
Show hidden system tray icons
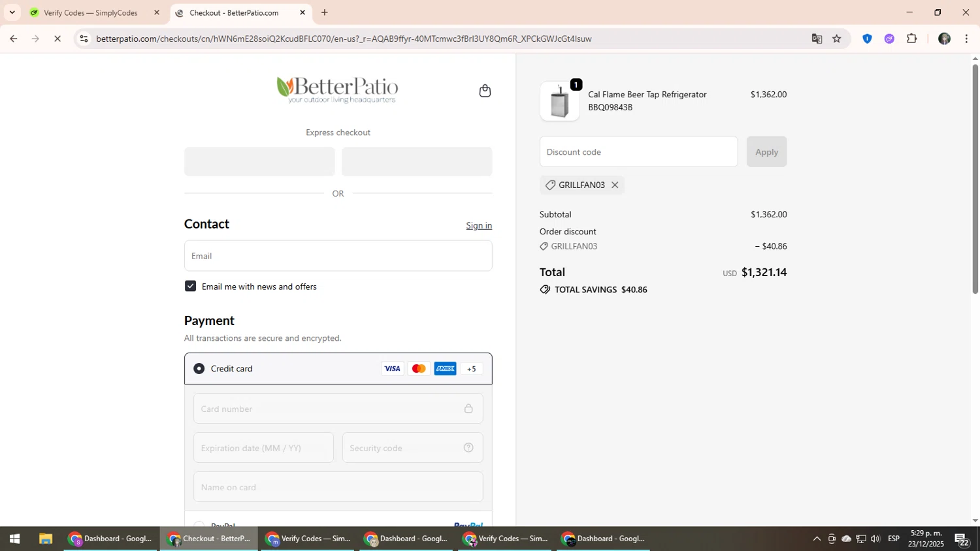point(817,539)
